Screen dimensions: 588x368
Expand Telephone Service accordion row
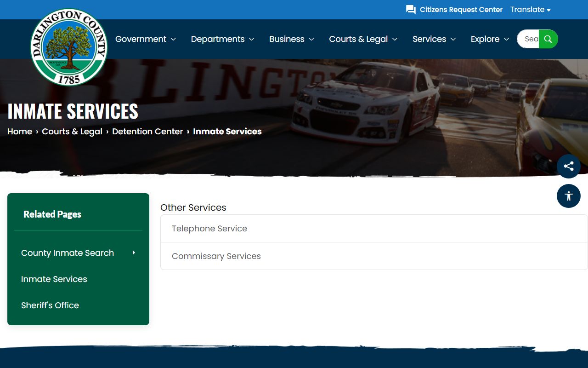pos(374,229)
